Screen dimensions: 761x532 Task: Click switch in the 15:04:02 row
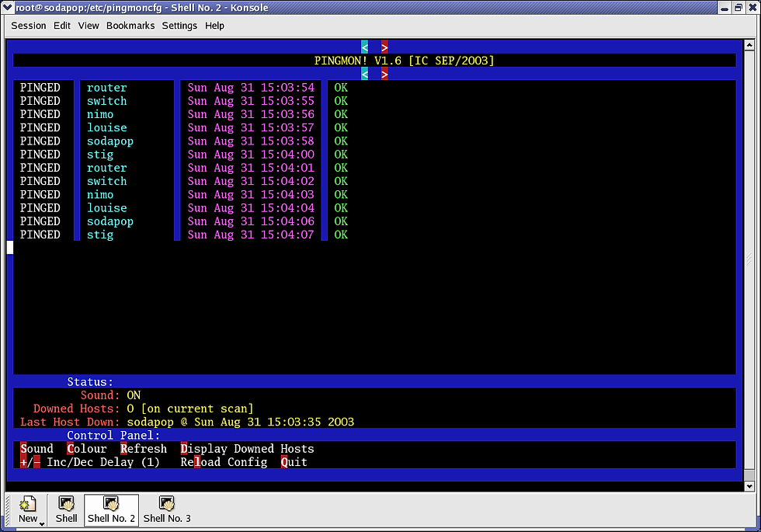tap(107, 181)
